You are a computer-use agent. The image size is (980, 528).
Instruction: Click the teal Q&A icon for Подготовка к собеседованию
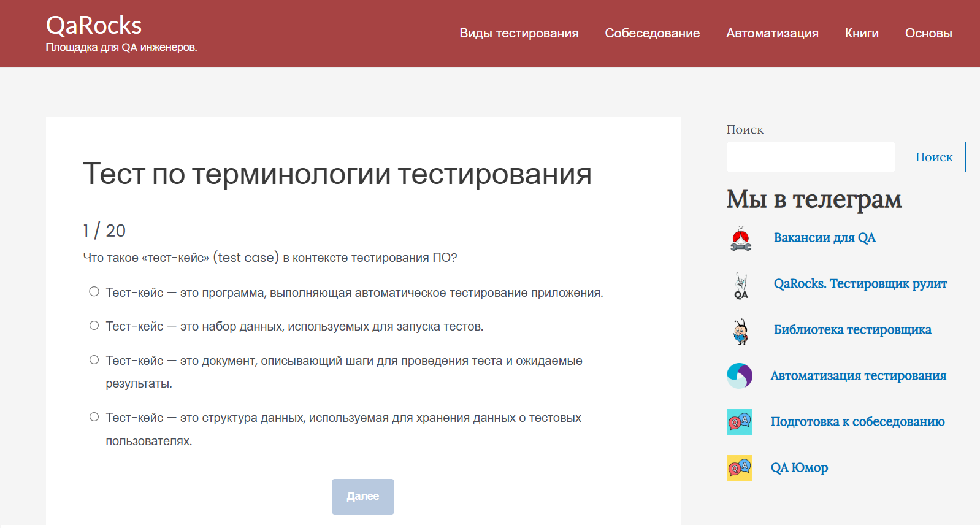point(740,422)
